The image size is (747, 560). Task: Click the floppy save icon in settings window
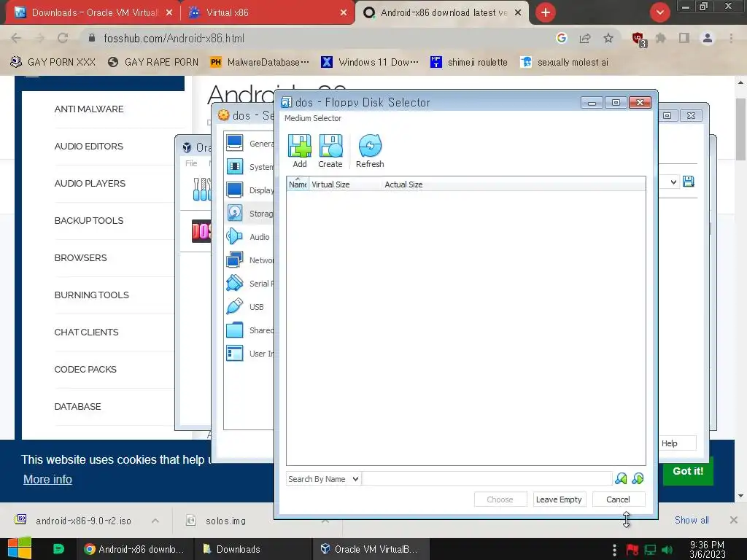(x=689, y=182)
